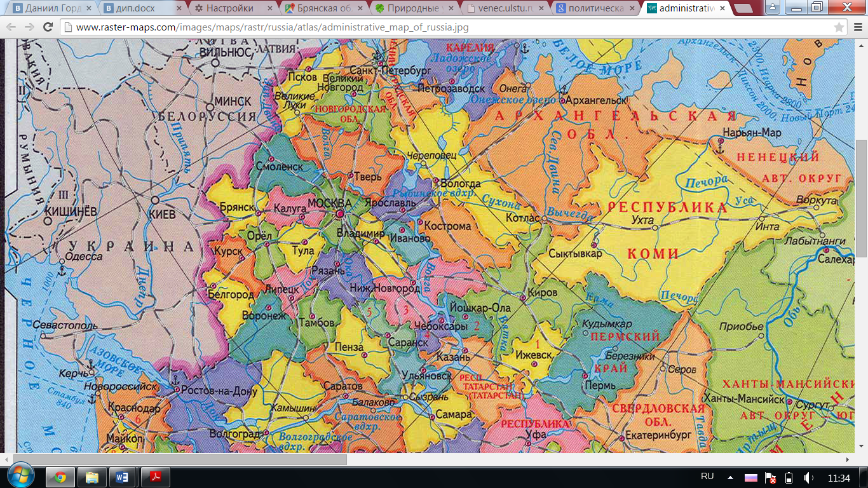
Task: Close the дип.docx tab
Action: point(178,9)
